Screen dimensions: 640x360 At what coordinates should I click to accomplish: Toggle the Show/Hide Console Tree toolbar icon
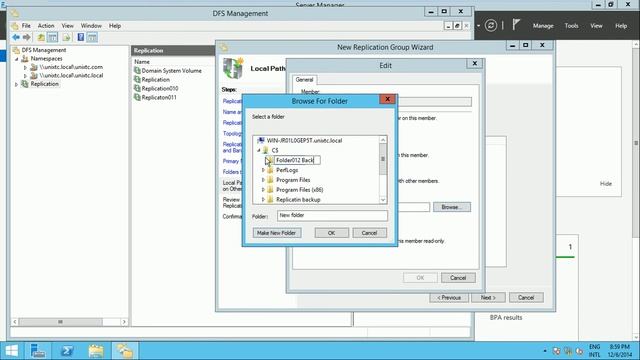tap(53, 38)
